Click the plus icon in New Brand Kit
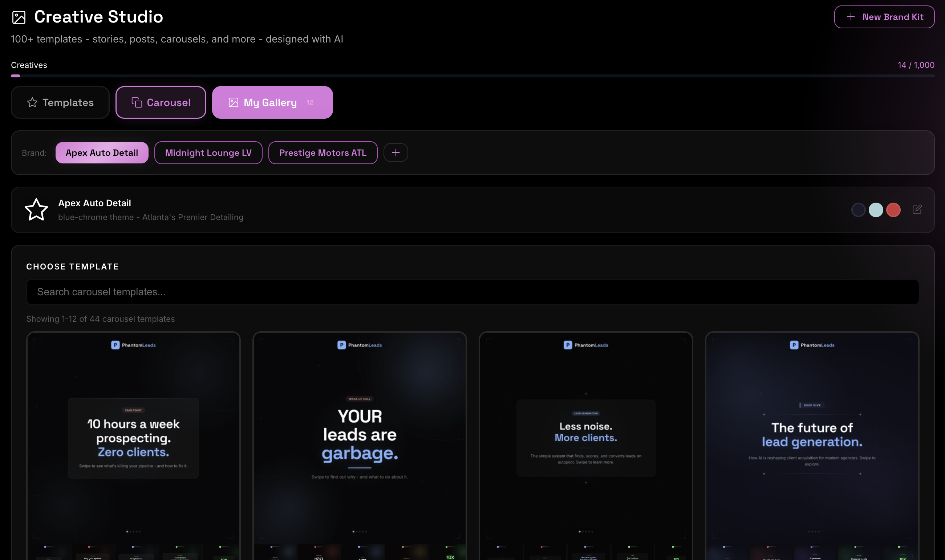The height and width of the screenshot is (560, 945). coord(851,17)
